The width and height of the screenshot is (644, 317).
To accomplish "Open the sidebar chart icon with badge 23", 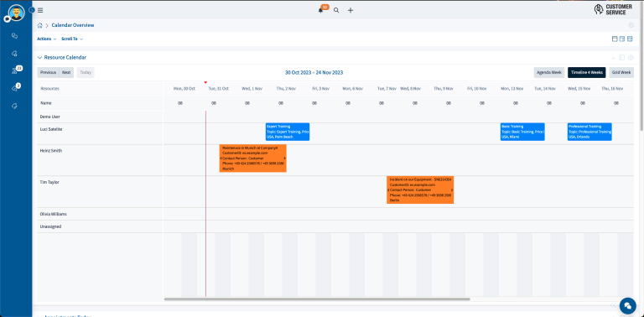I will coord(16,70).
